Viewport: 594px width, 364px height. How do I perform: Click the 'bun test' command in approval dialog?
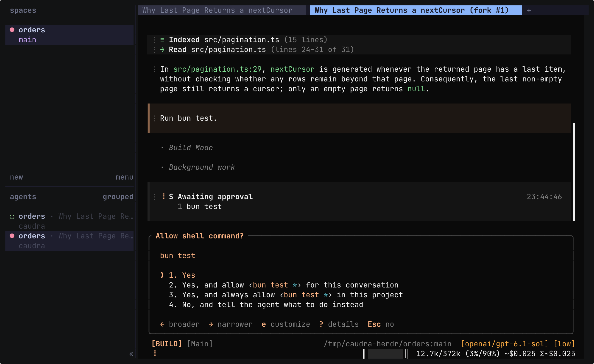(178, 256)
